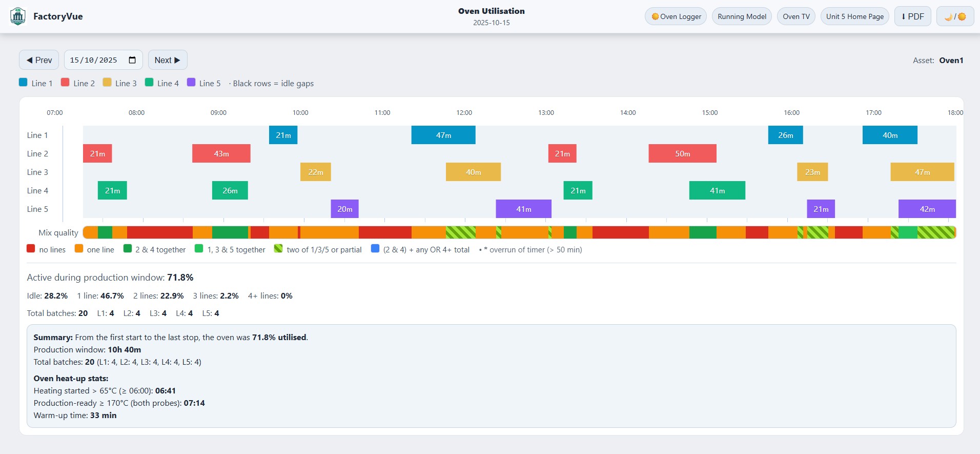Image resolution: width=980 pixels, height=454 pixels.
Task: Select the Line 1 47m batch bar
Action: coord(443,135)
